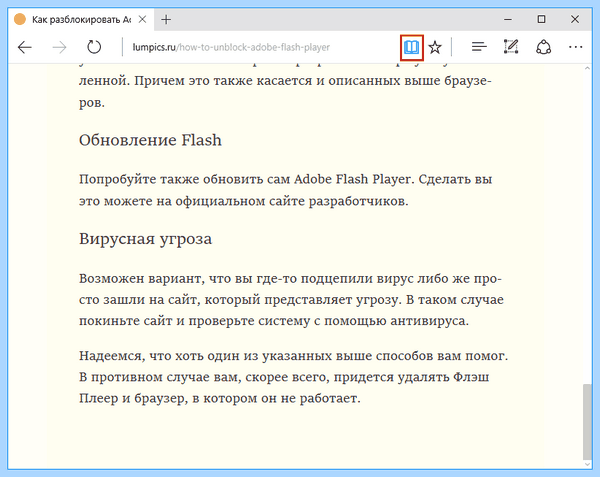Click text 'покиньте сайт и проверьте систему'
The image size is (600, 477).
tap(195, 321)
